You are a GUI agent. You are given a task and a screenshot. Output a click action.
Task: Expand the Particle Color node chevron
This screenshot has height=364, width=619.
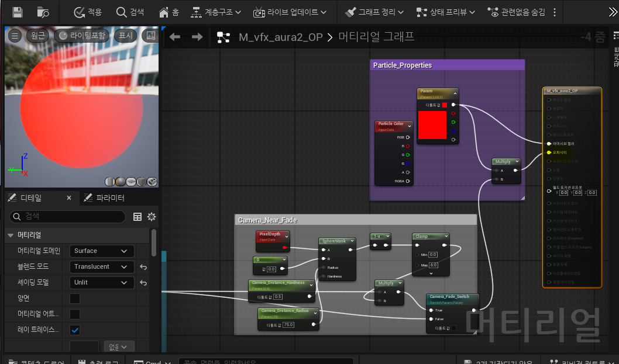(410, 126)
